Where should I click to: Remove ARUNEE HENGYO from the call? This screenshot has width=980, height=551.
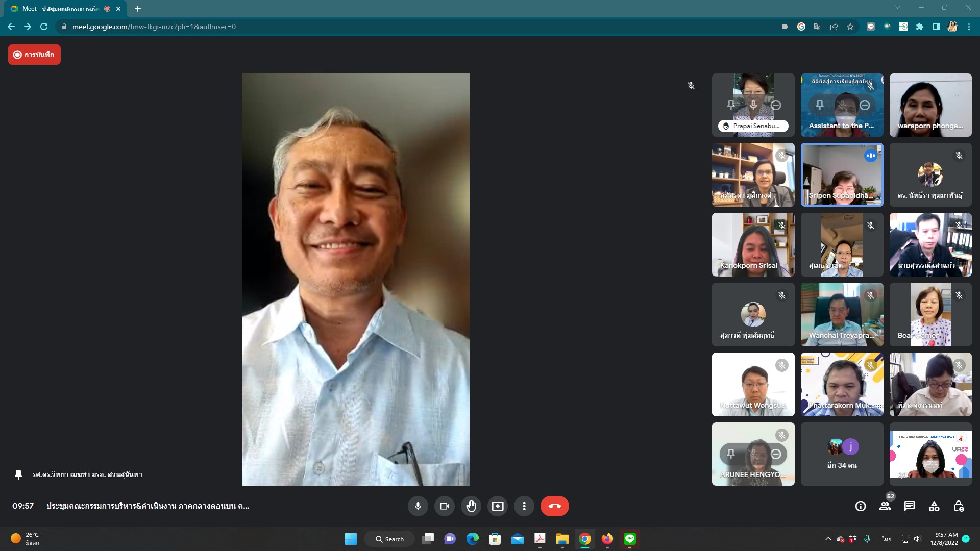(x=776, y=454)
